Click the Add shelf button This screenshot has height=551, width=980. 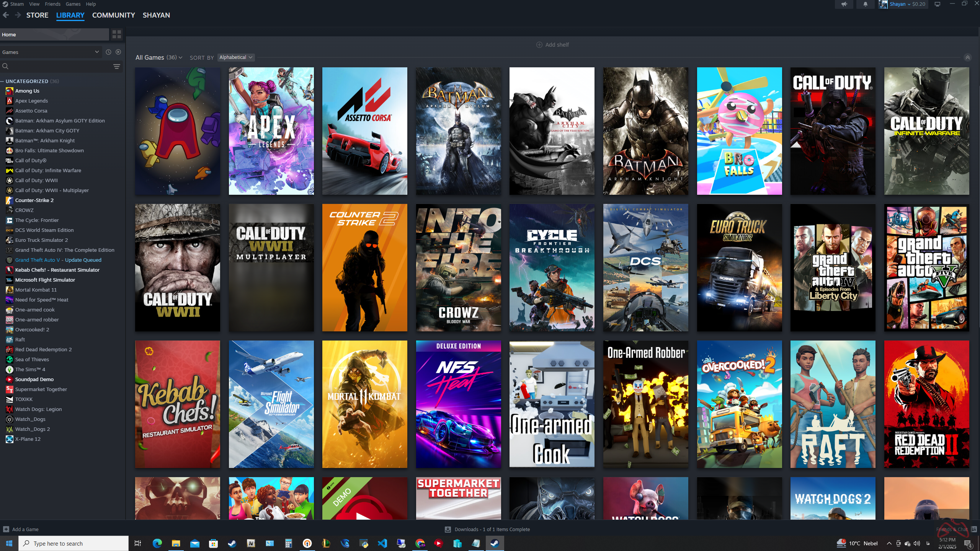tap(552, 45)
